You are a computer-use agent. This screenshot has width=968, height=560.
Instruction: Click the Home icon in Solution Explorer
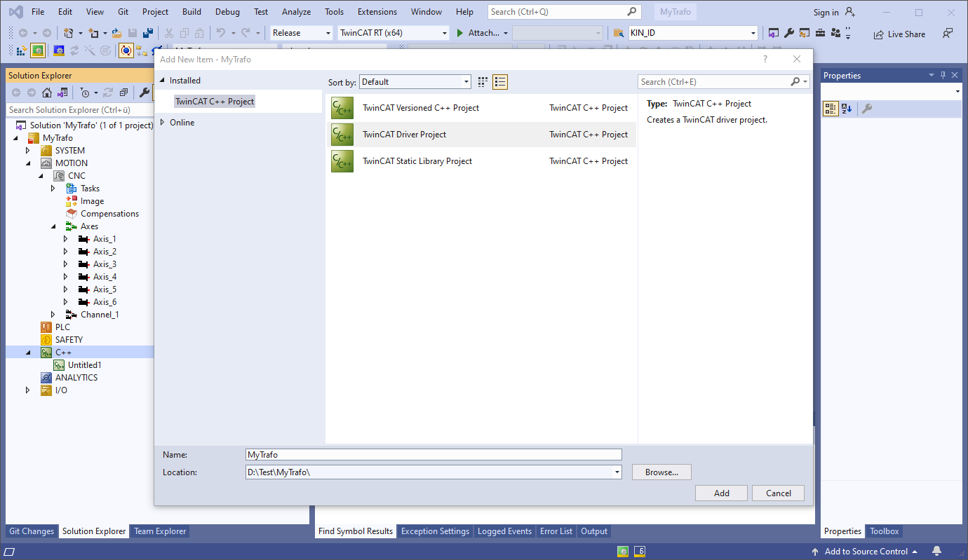click(47, 93)
